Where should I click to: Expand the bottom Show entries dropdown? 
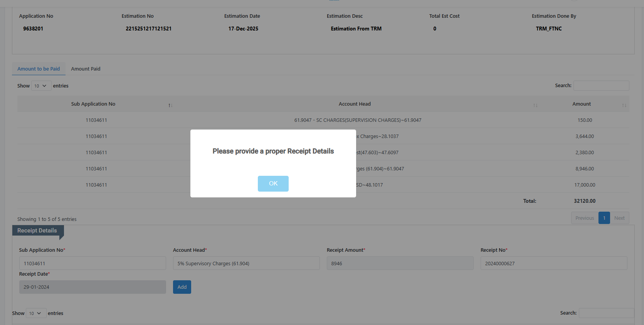tap(36, 313)
